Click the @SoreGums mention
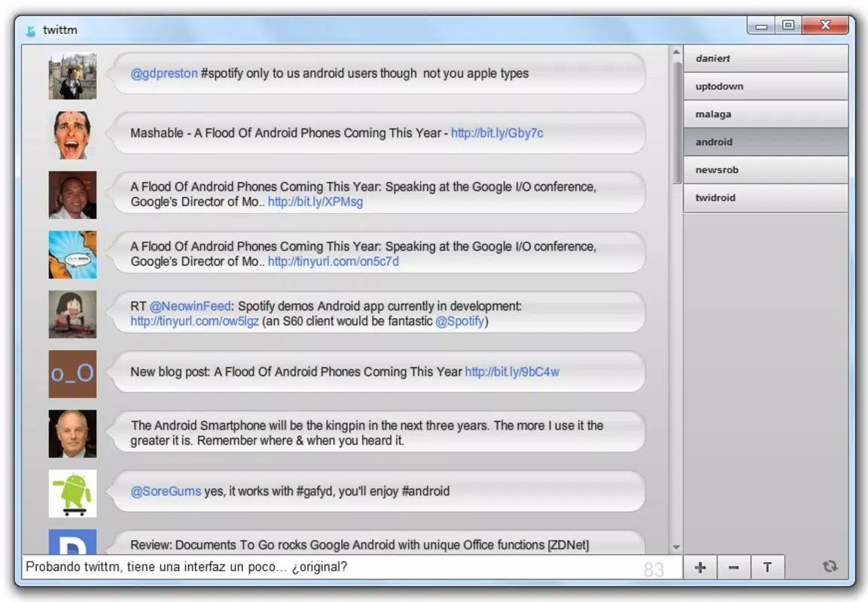The height and width of the screenshot is (602, 868). tap(166, 491)
